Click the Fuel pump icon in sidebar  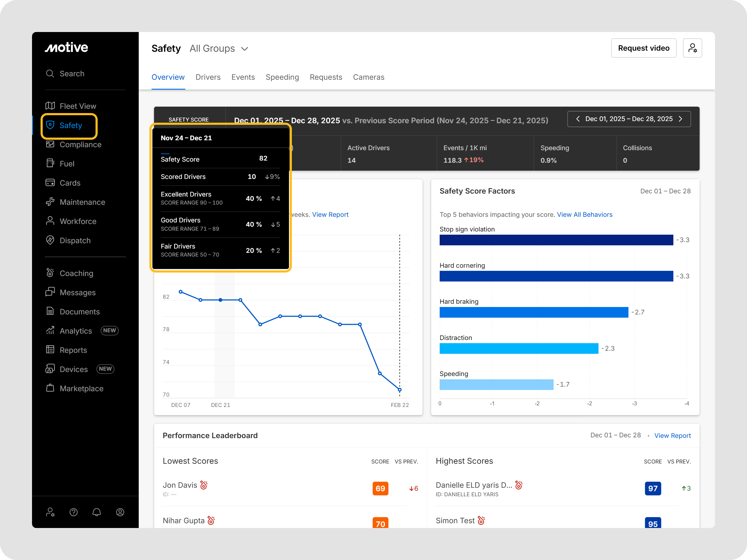point(50,163)
